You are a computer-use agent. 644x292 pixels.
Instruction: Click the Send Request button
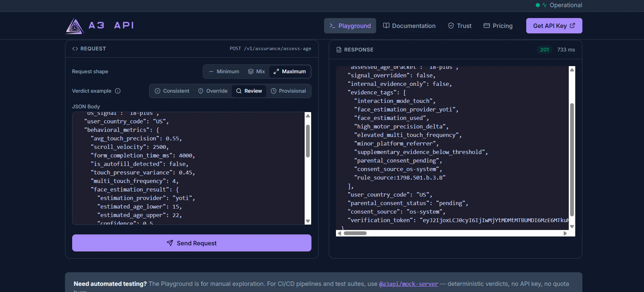192,243
